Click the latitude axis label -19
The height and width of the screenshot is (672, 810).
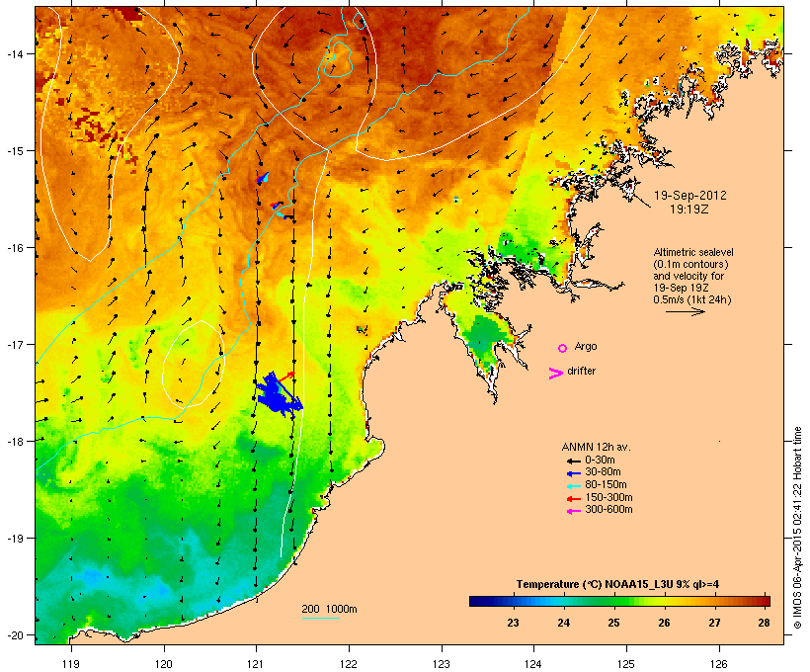coord(15,539)
